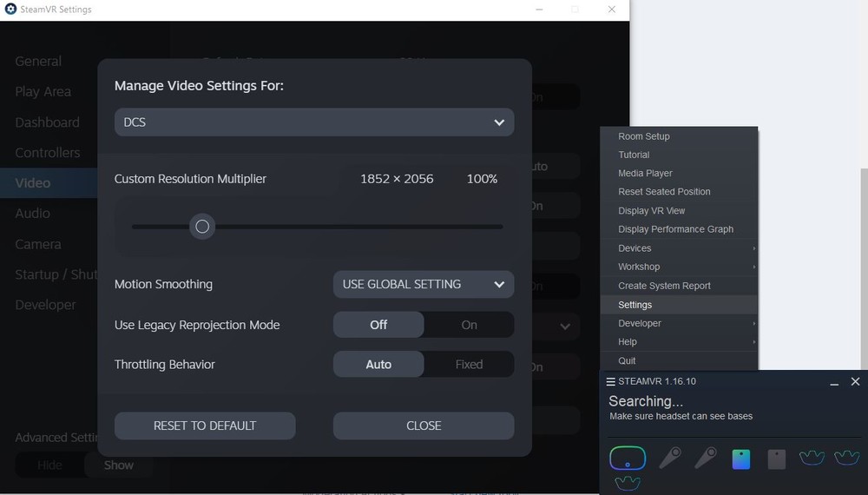Close the SteamVR Settings window
Image resolution: width=868 pixels, height=495 pixels.
point(612,10)
